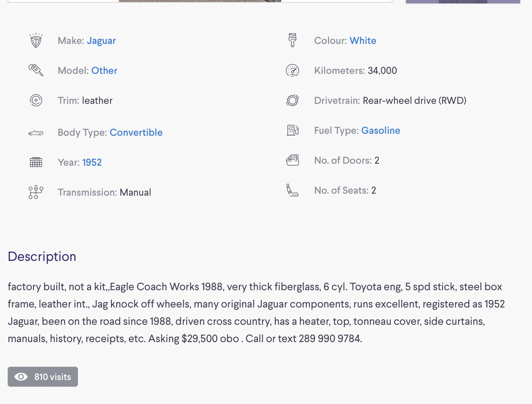
Task: Follow the White colour link
Action: tap(363, 41)
